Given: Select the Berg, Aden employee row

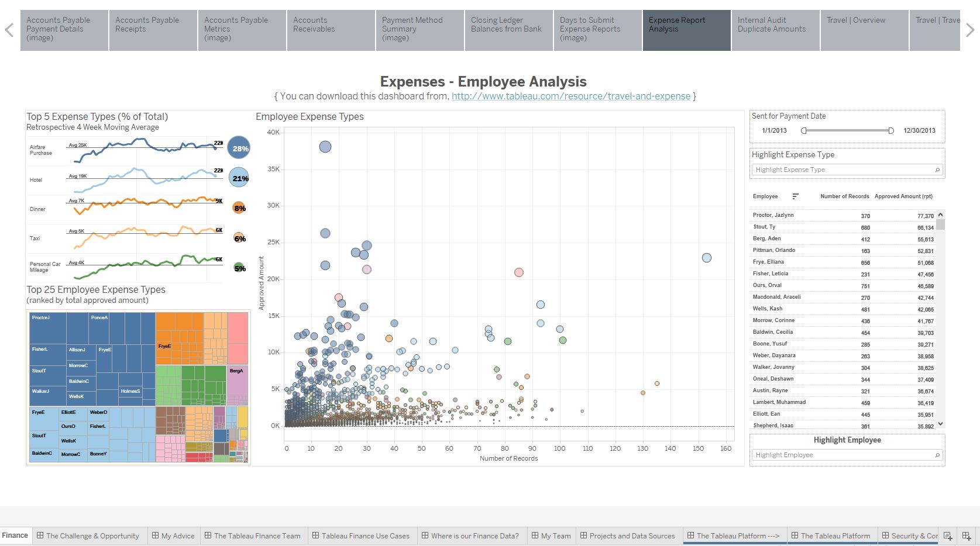Looking at the screenshot, I should coord(843,239).
